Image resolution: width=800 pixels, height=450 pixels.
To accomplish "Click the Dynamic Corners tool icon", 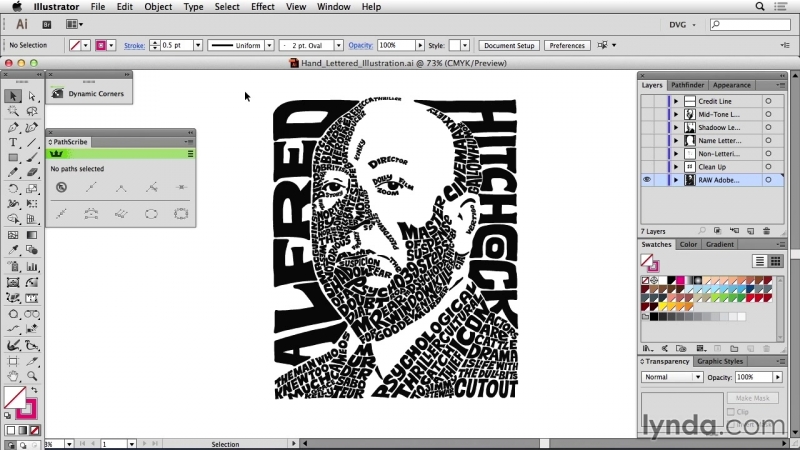I will 58,93.
